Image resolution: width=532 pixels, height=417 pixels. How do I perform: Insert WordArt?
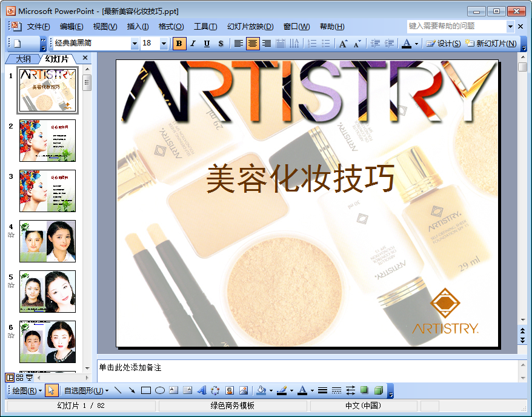click(202, 390)
